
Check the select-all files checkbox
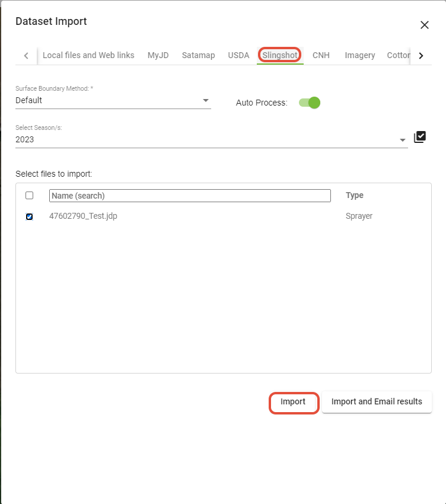click(x=29, y=196)
